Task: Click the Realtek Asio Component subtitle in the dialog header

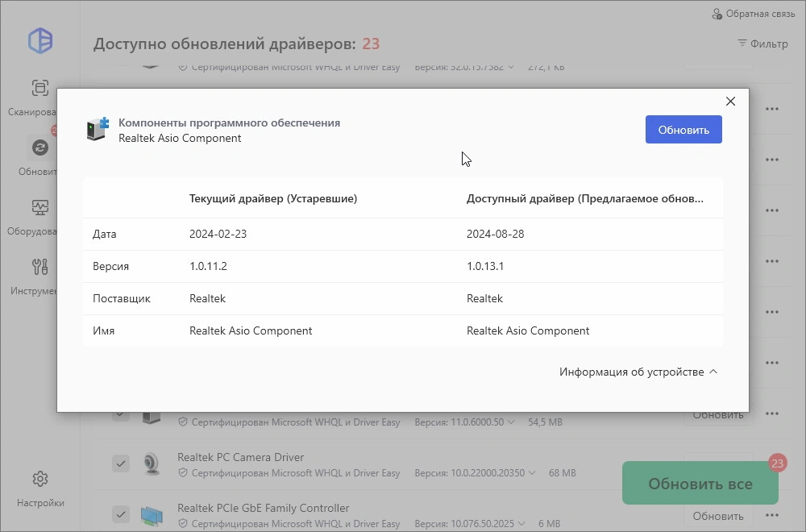Action: (180, 138)
